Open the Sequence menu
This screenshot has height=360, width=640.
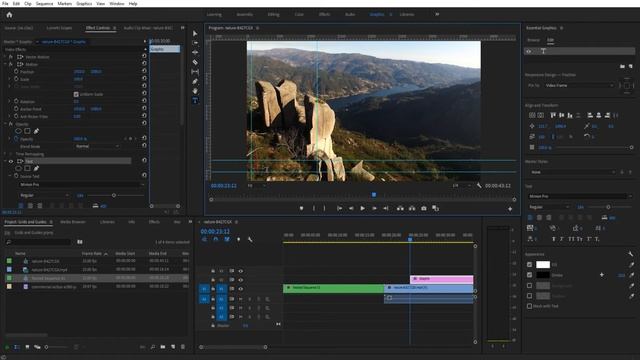tap(44, 4)
